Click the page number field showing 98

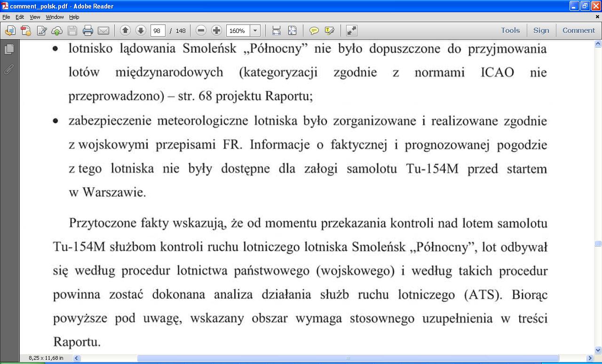(158, 31)
